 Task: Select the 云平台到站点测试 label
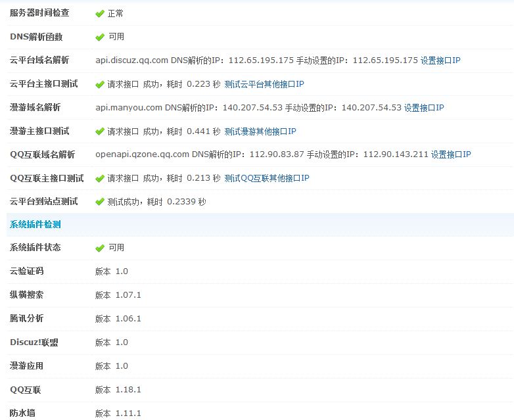click(x=43, y=201)
